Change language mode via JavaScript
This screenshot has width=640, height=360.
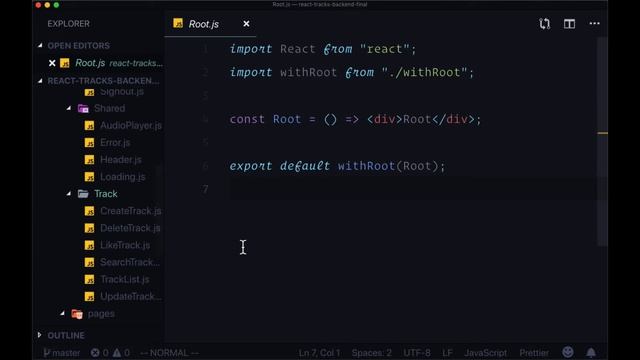485,353
